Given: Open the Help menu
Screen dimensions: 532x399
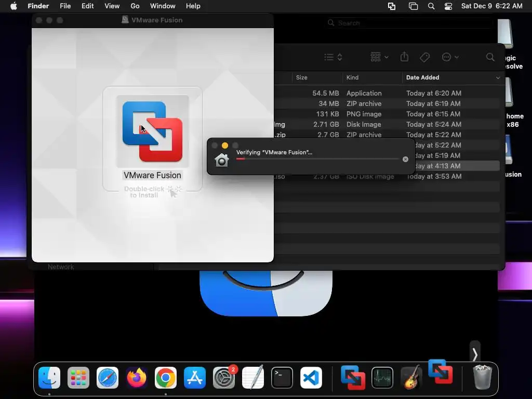Looking at the screenshot, I should tap(193, 6).
